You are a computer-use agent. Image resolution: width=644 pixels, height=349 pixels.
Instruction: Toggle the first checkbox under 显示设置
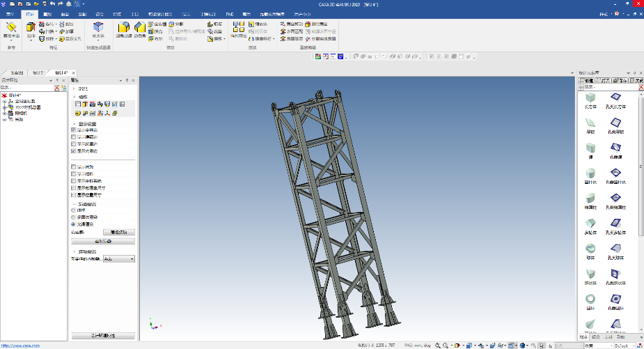point(74,130)
